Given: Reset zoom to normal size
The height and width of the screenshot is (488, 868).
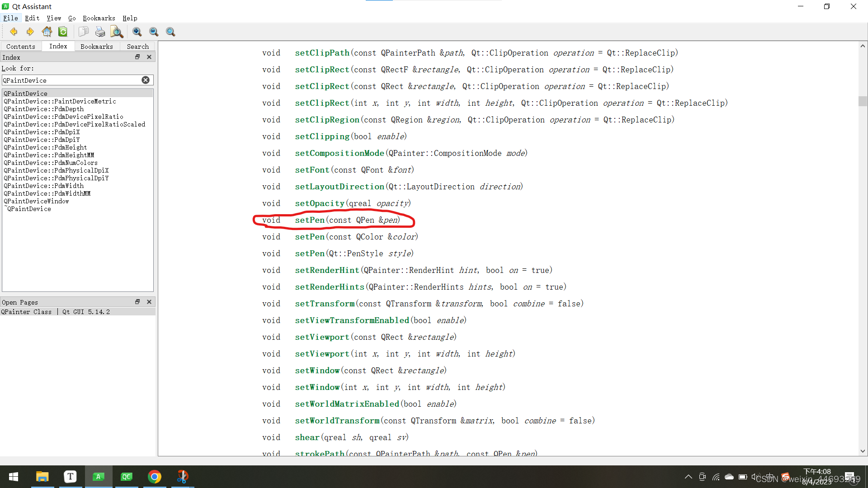Looking at the screenshot, I should tap(170, 32).
